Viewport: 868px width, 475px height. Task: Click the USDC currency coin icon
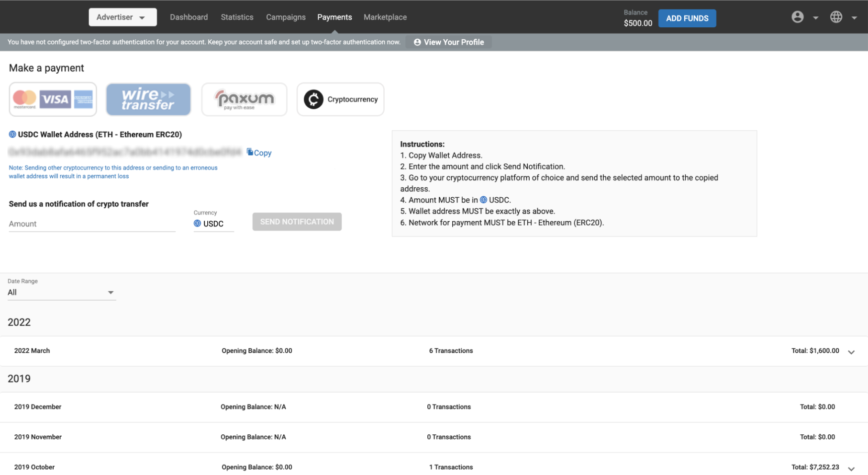[x=197, y=224]
